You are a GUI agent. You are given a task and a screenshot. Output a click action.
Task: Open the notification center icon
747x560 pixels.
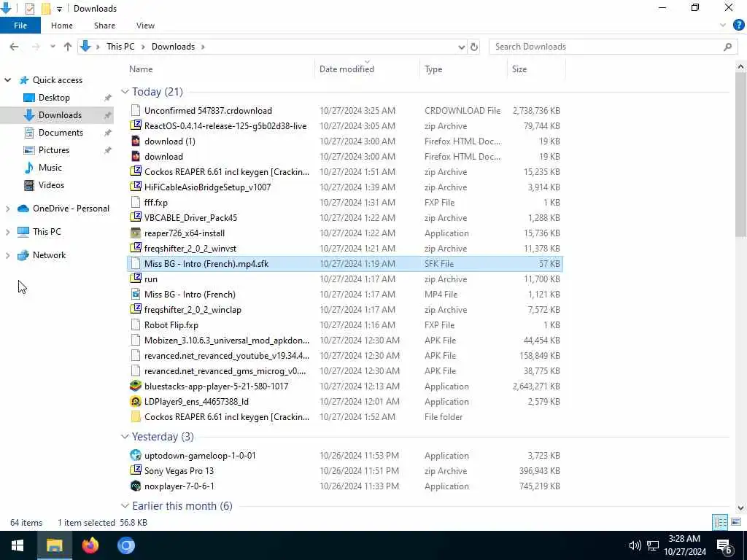pos(724,545)
